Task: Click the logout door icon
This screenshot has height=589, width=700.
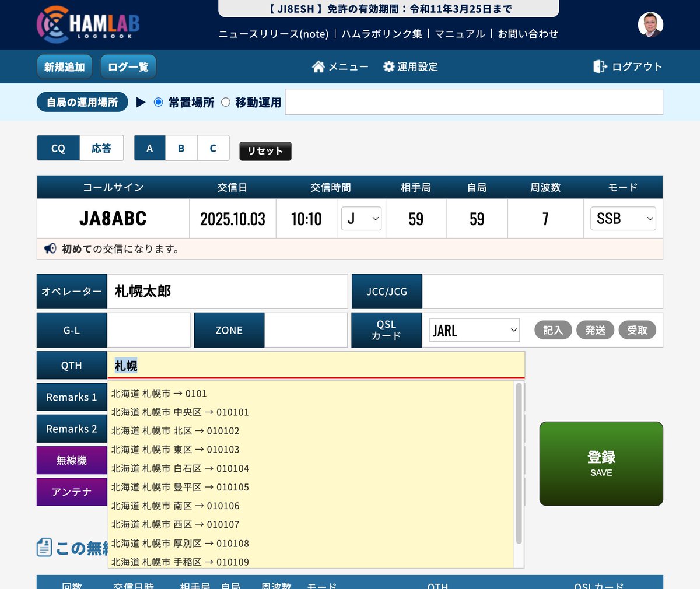Action: (x=600, y=66)
